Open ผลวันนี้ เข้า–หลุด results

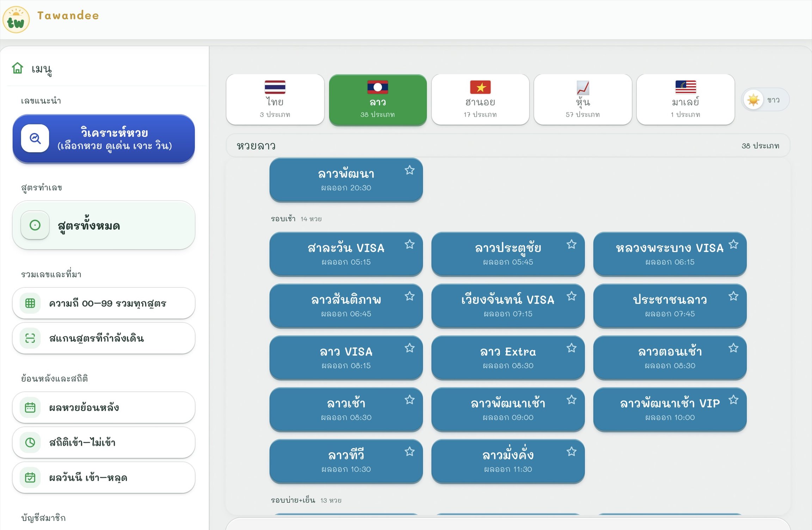click(104, 478)
